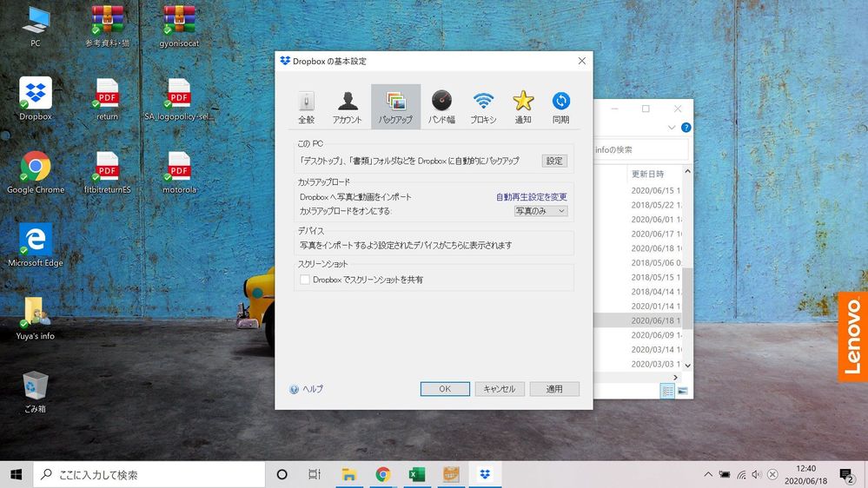
Task: Click 自動再生設定を変更 link
Action: point(531,197)
